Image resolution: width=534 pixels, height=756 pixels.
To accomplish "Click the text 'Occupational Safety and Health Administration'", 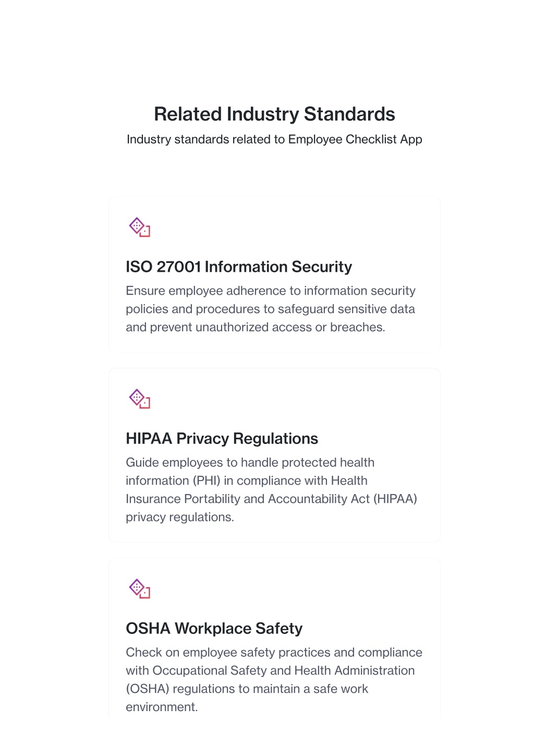I will coord(284,670).
